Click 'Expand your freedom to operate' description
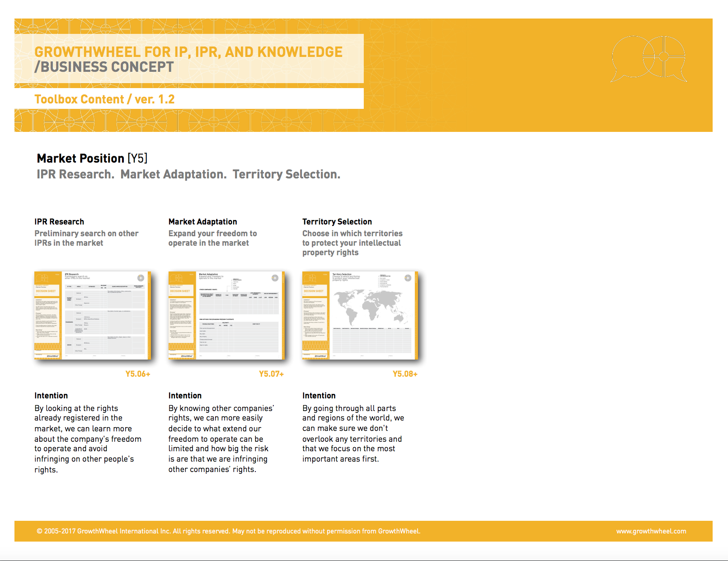Image resolution: width=728 pixels, height=561 pixels. click(x=212, y=238)
